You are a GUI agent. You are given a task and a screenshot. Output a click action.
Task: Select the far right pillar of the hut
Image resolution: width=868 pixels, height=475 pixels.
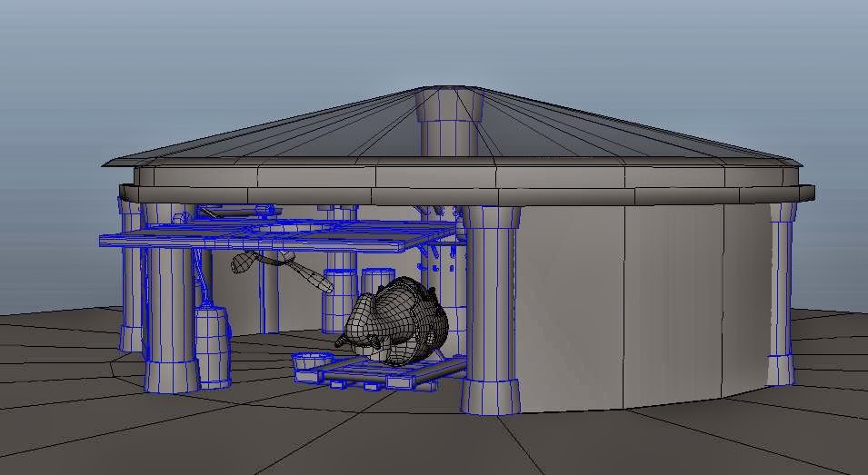pyautogui.click(x=782, y=293)
